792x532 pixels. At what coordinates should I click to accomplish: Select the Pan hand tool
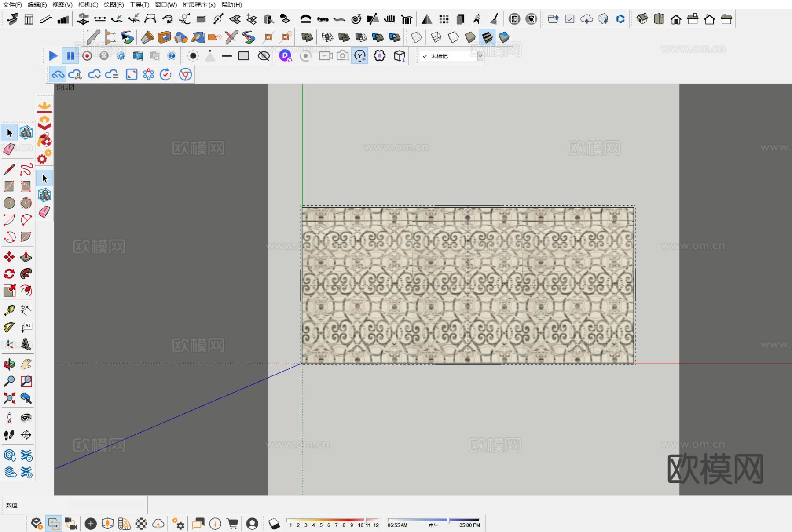click(x=26, y=364)
